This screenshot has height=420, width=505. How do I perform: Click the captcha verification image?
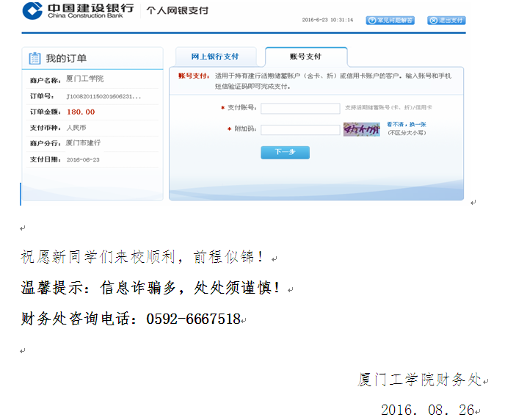pyautogui.click(x=361, y=129)
